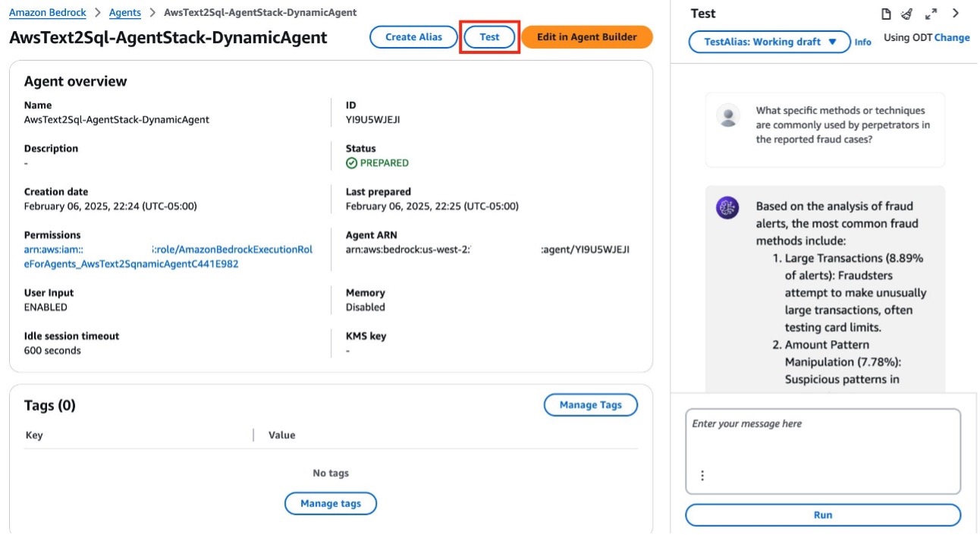Open the Info link beside TestAlias
The width and height of the screenshot is (980, 535).
(x=863, y=42)
